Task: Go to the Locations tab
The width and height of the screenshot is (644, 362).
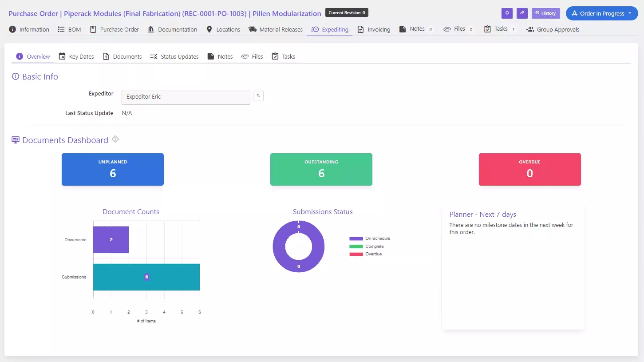Action: click(x=223, y=29)
